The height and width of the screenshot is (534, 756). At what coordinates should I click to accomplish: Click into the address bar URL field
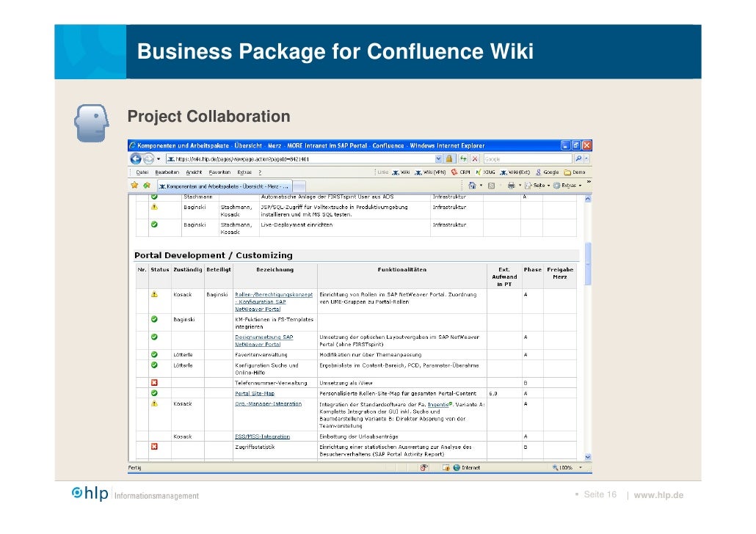300,158
